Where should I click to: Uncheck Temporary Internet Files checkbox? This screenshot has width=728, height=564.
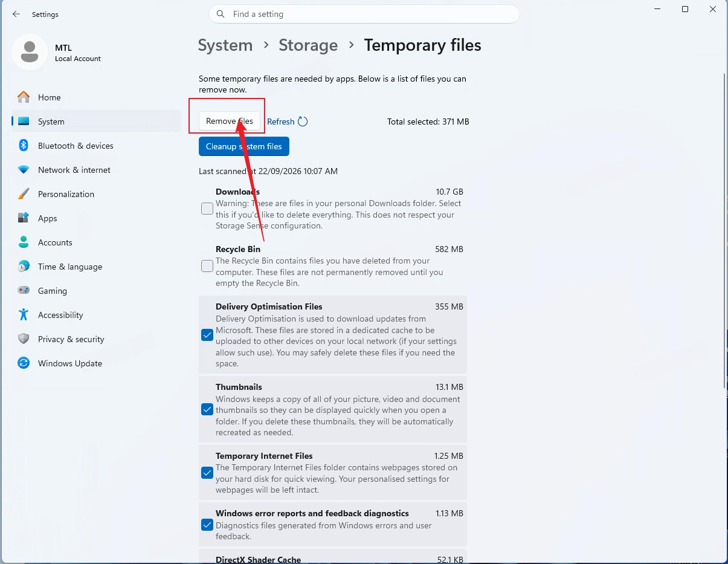207,473
